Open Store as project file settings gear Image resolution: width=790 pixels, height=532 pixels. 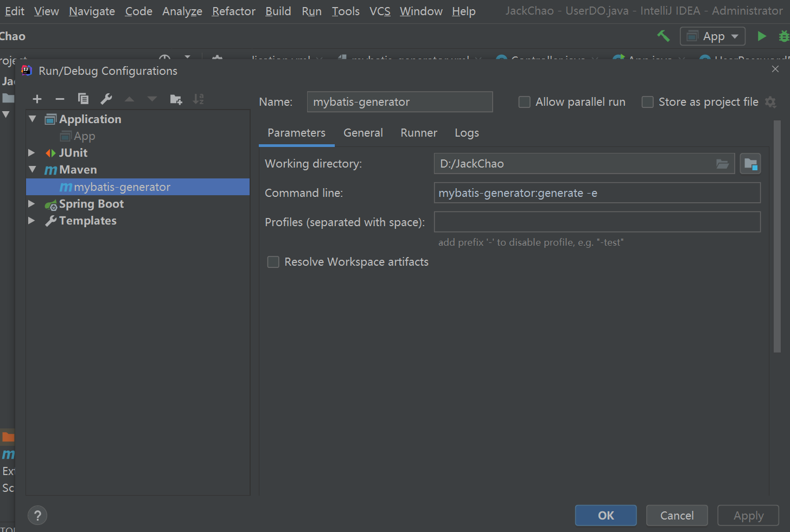(x=770, y=102)
